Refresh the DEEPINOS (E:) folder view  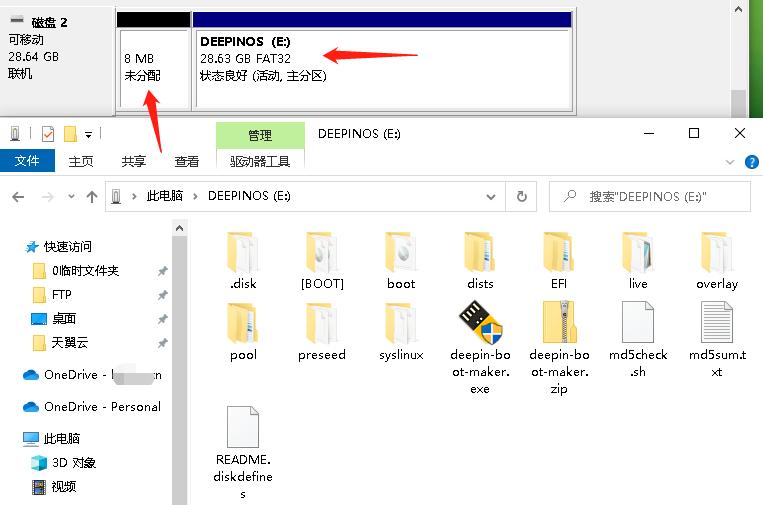click(x=521, y=197)
